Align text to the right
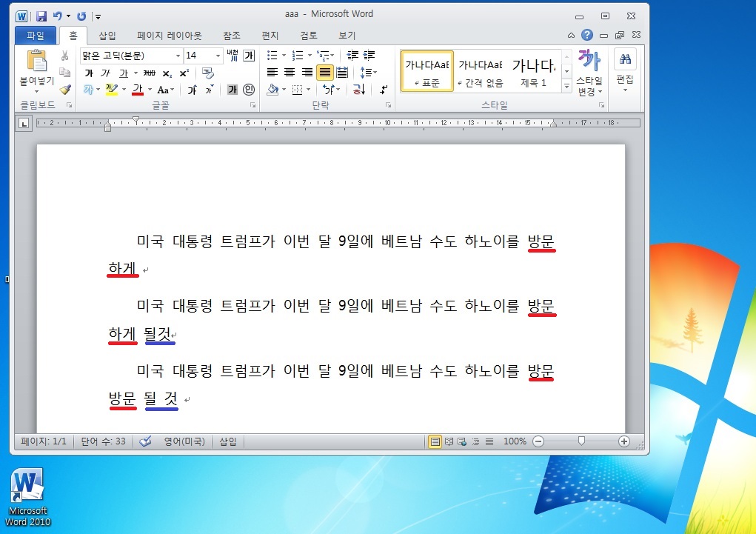This screenshot has height=534, width=756. click(307, 73)
